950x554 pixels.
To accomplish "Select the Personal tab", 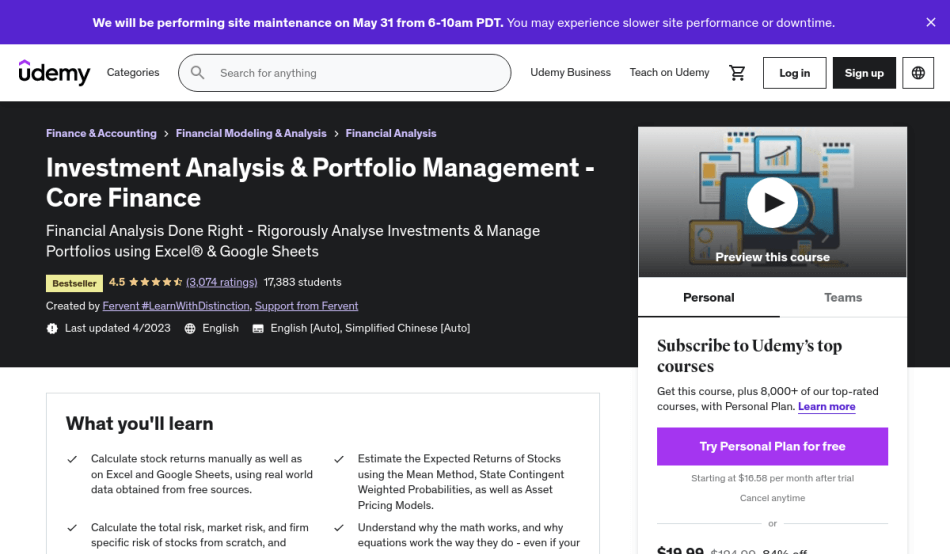I will pos(708,297).
